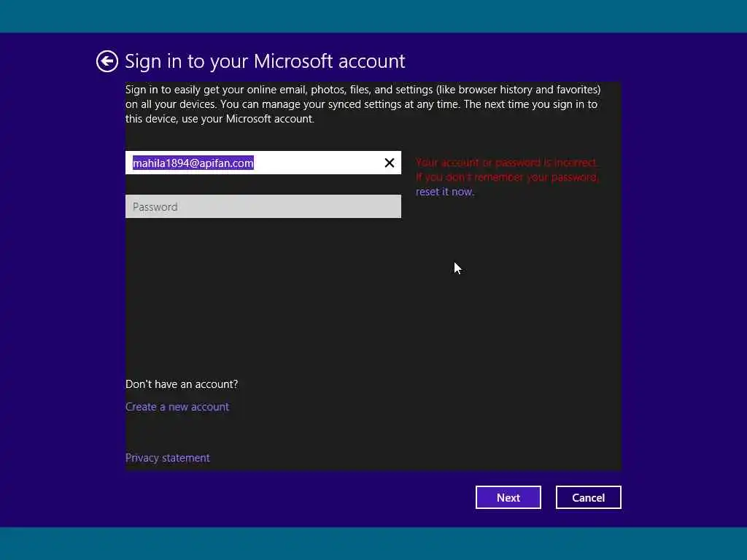
Task: Clear the email field with the X icon
Action: click(x=390, y=163)
